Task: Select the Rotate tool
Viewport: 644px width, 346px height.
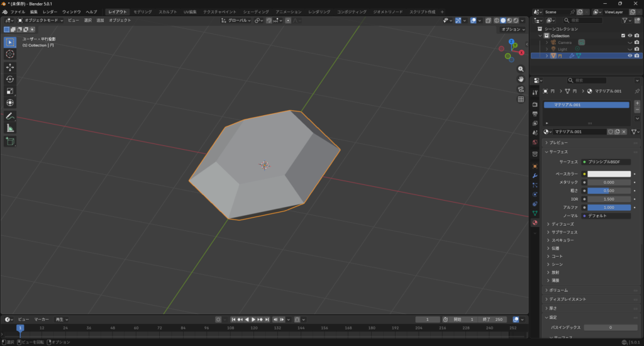Action: tap(10, 79)
